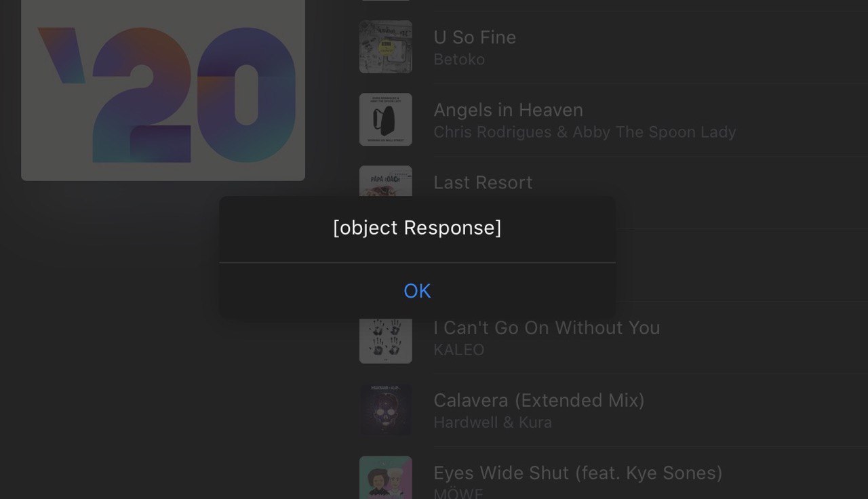The width and height of the screenshot is (868, 499).
Task: Dismiss the alert with OK
Action: coord(417,291)
